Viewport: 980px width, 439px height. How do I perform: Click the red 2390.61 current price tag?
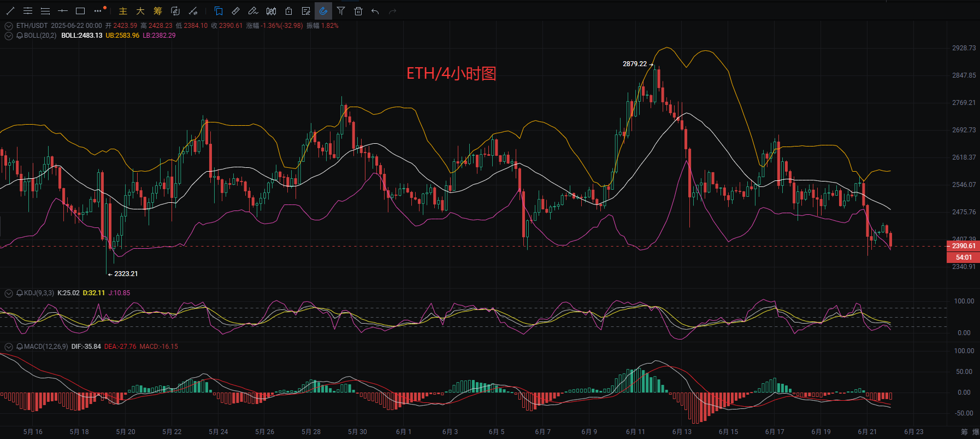963,246
